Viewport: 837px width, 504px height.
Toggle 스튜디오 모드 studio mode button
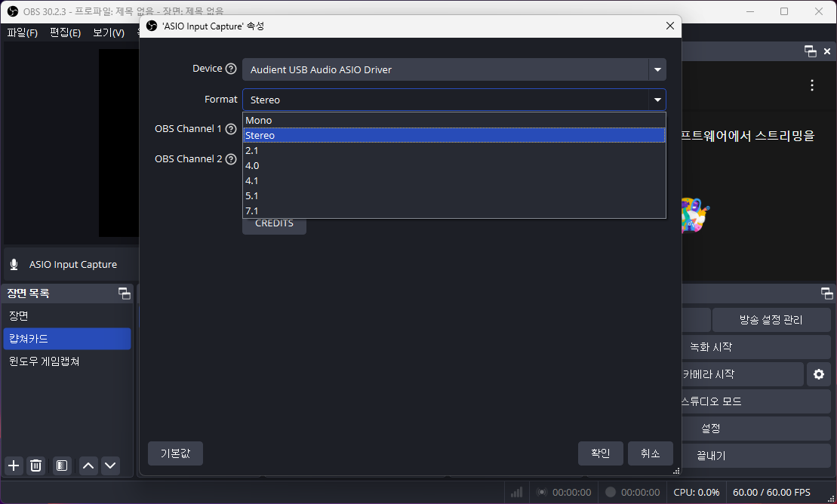(x=755, y=401)
